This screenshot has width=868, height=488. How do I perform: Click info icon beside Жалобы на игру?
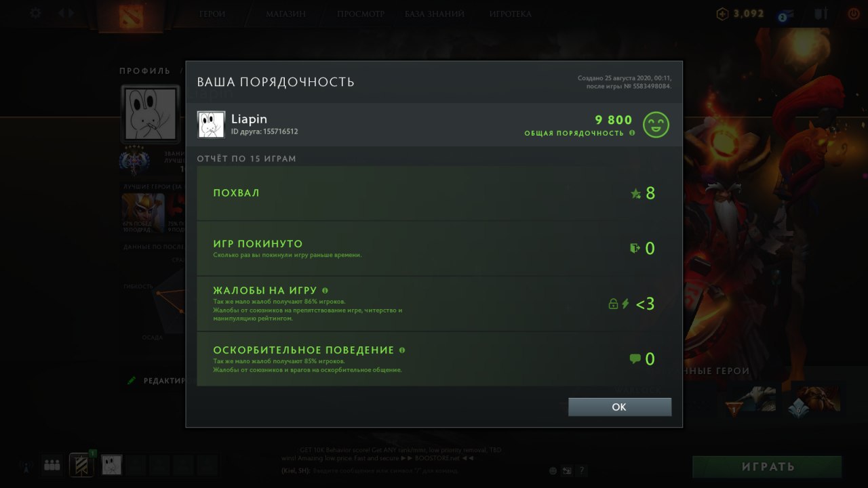(x=325, y=290)
